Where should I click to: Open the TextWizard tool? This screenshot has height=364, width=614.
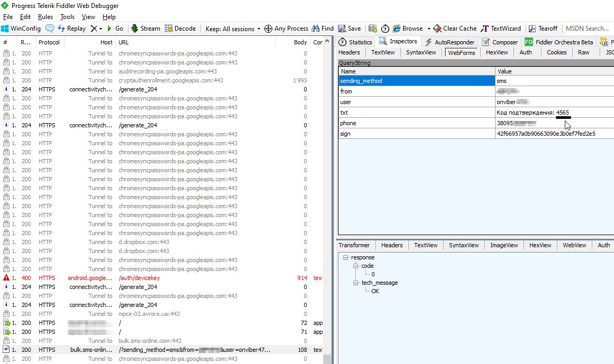[501, 29]
